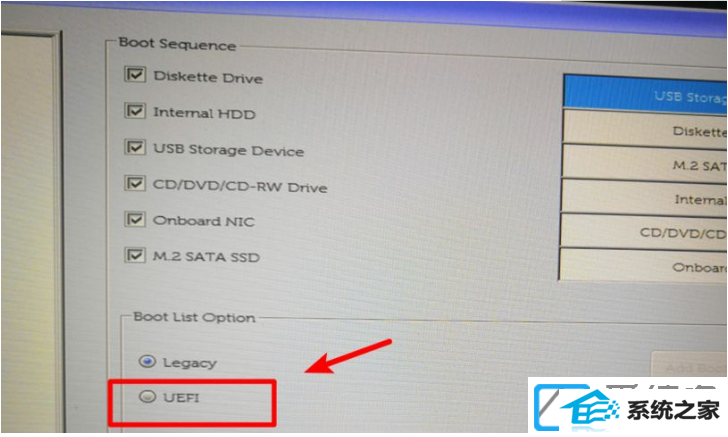
Task: Select CD/DVD/CD entry in boot order list
Action: click(644, 232)
